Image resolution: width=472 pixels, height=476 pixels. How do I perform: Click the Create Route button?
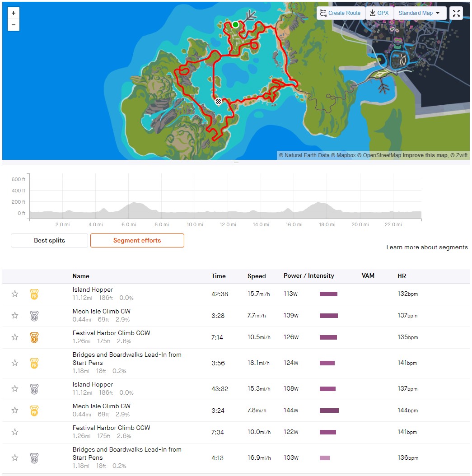[341, 13]
